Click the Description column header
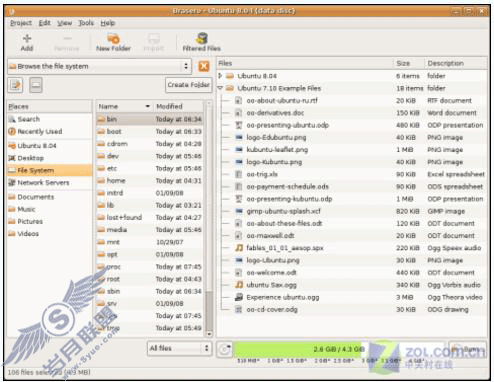The width and height of the screenshot is (494, 382). (455, 63)
